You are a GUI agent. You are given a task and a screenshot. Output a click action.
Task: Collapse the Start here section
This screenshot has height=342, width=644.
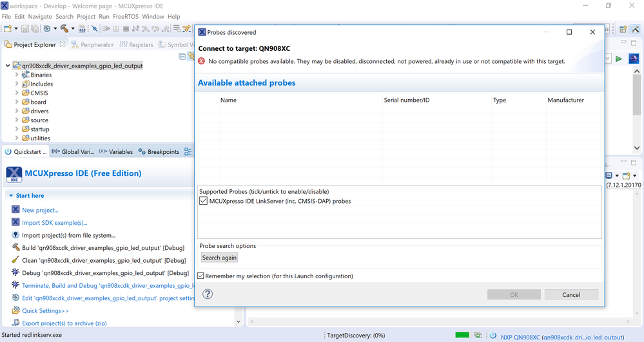(11, 196)
